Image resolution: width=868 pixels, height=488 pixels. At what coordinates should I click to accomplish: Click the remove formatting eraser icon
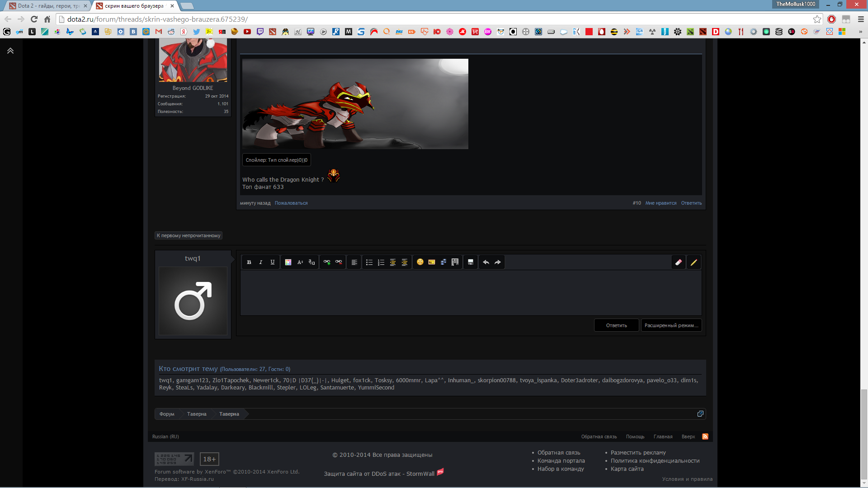coord(679,262)
